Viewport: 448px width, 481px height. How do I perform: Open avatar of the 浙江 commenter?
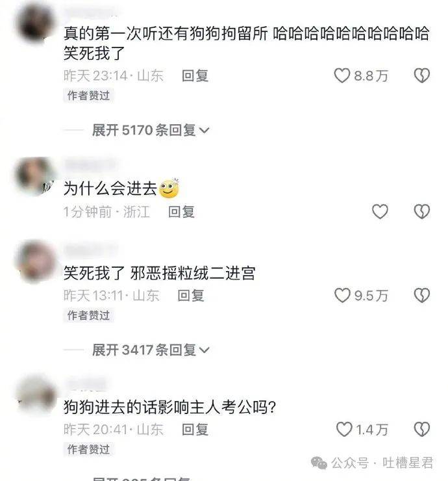35,176
